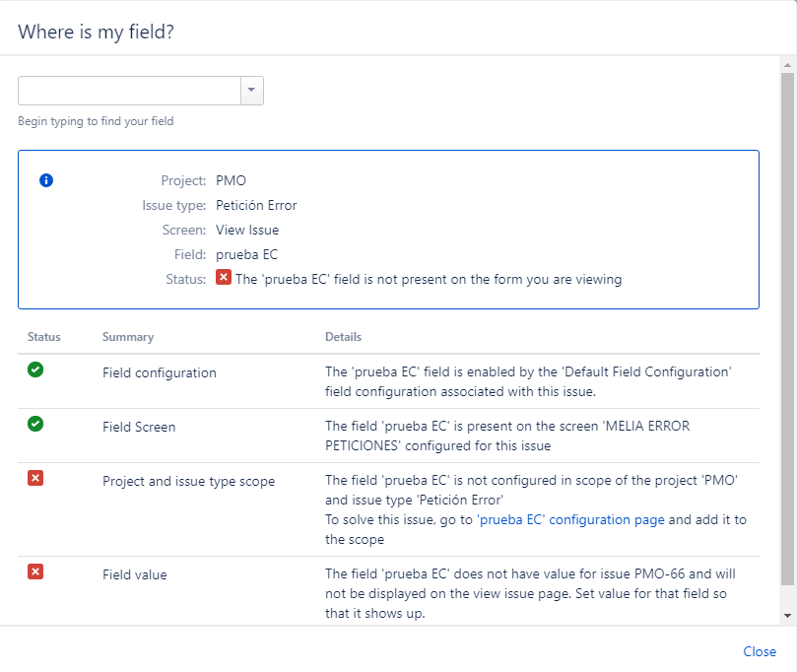Image resolution: width=797 pixels, height=672 pixels.
Task: Click scrollbar down arrow
Action: pos(787,615)
